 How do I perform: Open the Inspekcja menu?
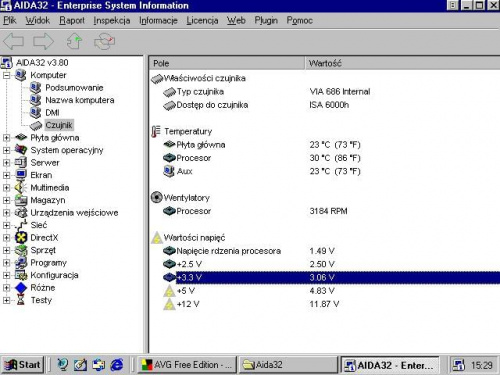coord(112,21)
